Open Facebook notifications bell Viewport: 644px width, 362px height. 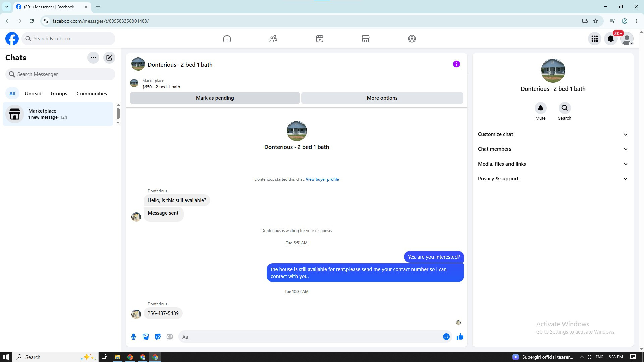tap(611, 39)
